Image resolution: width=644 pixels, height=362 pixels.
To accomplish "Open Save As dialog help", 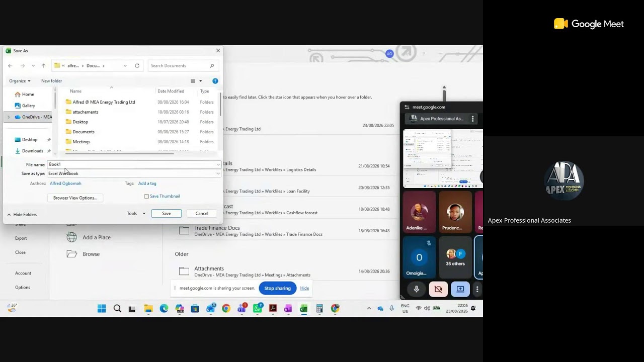I will (215, 81).
